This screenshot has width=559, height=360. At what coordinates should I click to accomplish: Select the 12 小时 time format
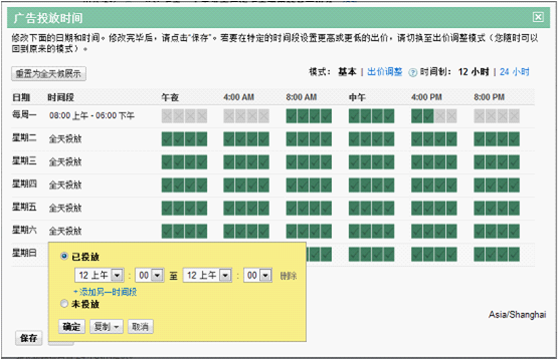pos(473,72)
